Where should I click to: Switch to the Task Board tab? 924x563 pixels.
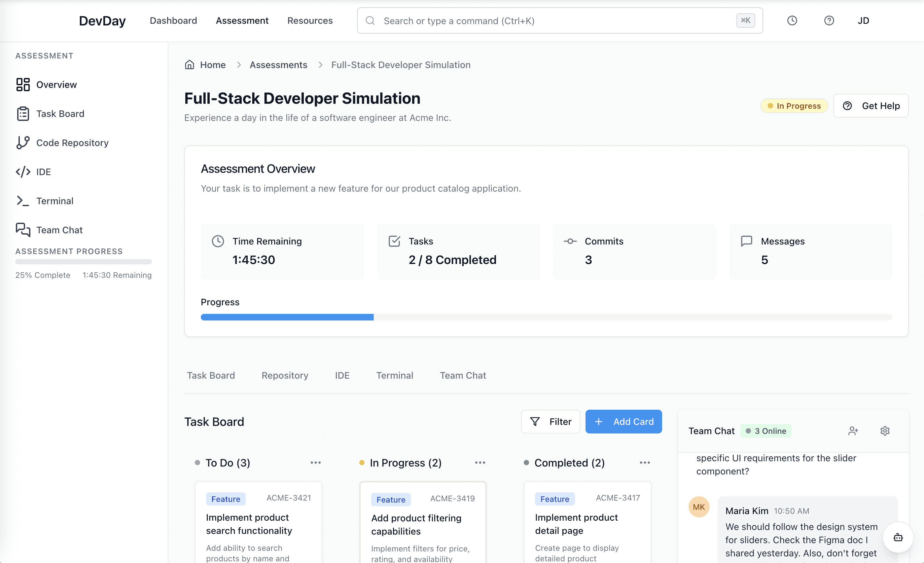[x=211, y=375]
